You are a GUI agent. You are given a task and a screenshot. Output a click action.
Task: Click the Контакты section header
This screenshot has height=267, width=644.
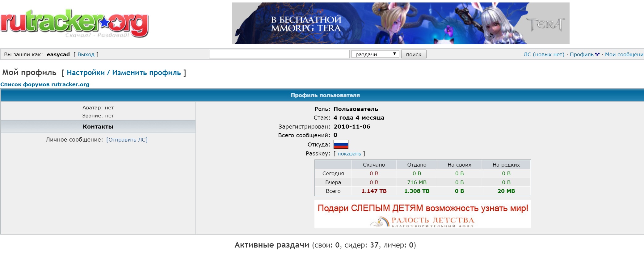[98, 127]
